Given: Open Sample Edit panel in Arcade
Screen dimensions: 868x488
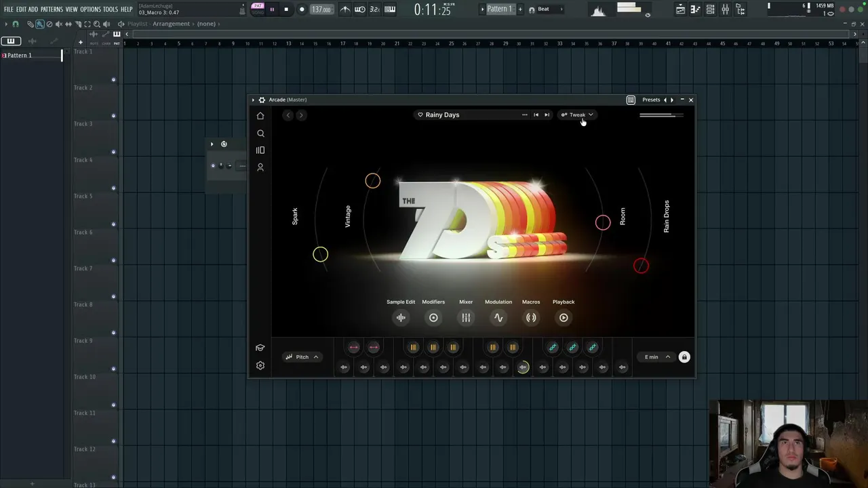Looking at the screenshot, I should (x=401, y=317).
